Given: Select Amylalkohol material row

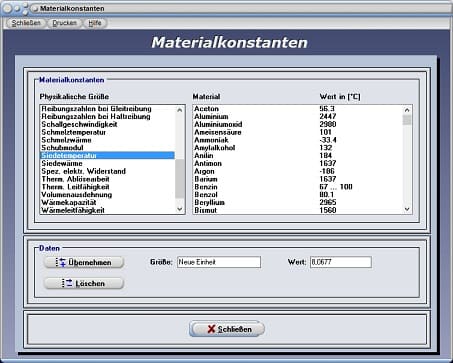Looking at the screenshot, I should click(x=298, y=148).
